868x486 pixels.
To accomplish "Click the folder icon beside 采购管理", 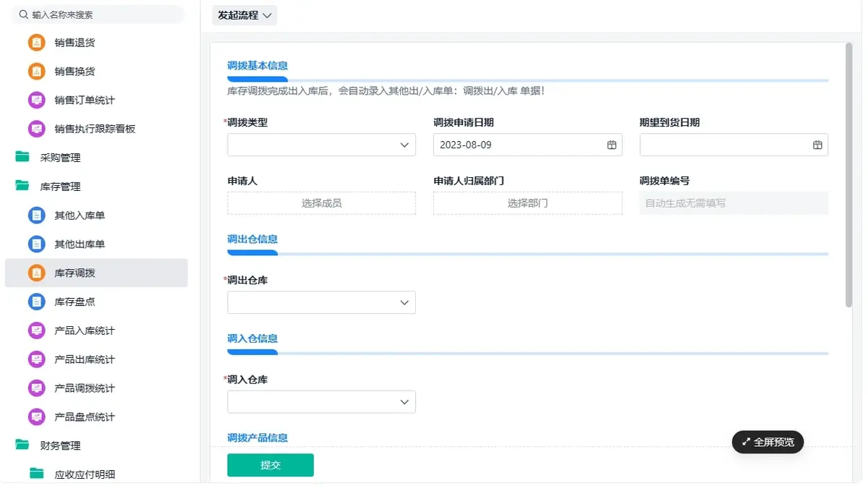I will tap(22, 158).
